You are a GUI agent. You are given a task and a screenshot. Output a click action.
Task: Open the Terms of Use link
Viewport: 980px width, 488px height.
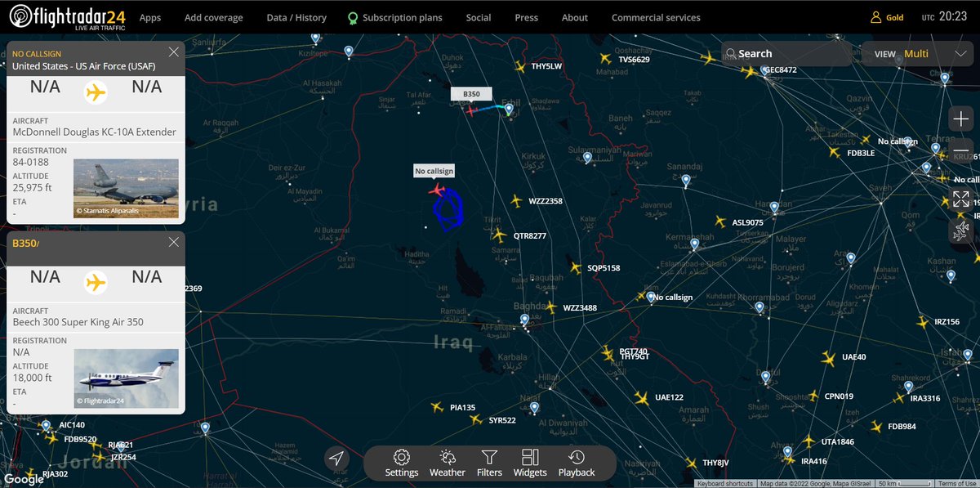pos(957,484)
